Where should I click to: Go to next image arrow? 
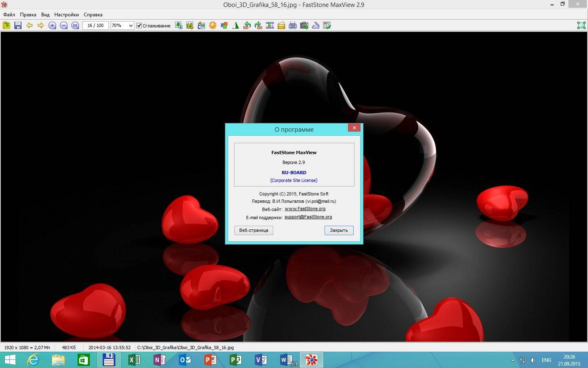click(x=41, y=25)
